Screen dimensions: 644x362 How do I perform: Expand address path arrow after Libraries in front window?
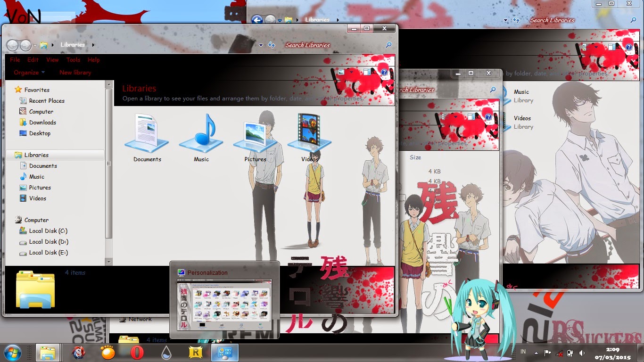pyautogui.click(x=93, y=45)
